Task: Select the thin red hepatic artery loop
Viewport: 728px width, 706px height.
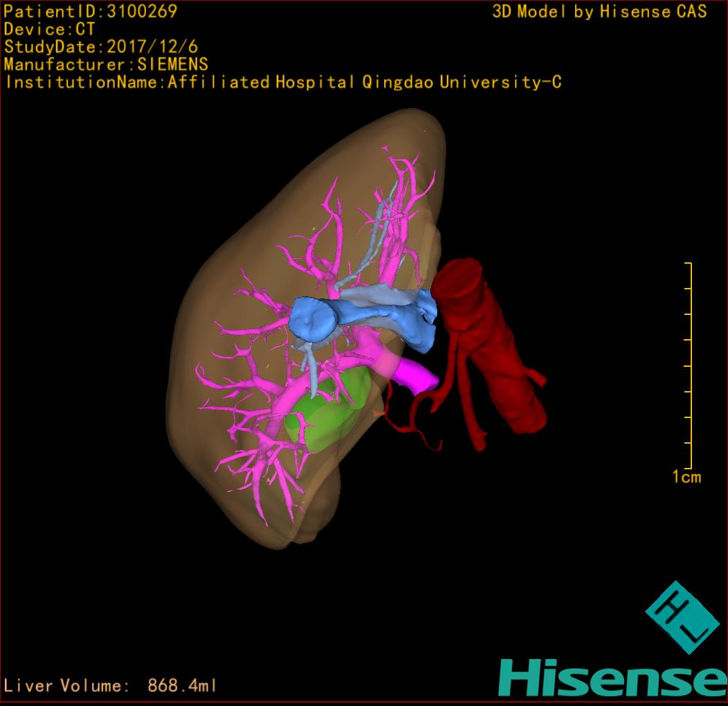Action: 414,428
